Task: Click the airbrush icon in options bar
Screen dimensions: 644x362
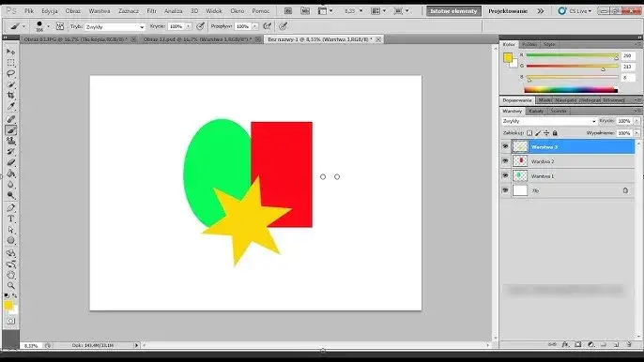Action: 268,26
